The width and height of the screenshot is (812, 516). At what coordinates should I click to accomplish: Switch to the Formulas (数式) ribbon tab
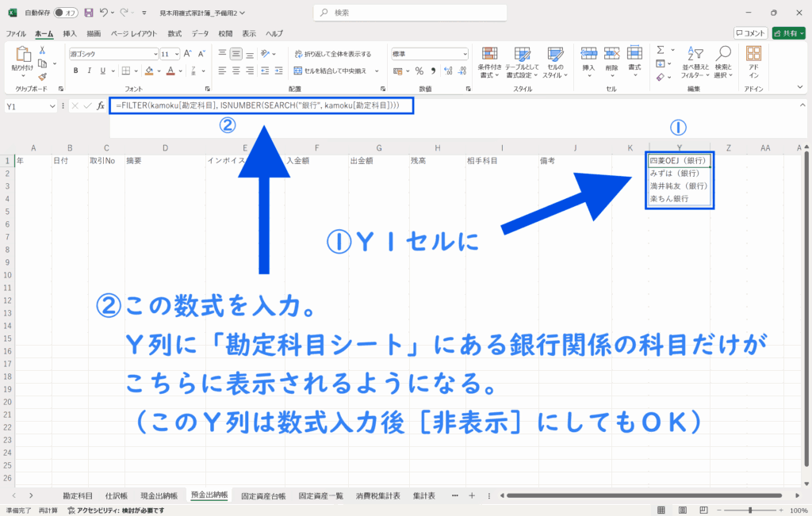coord(174,33)
